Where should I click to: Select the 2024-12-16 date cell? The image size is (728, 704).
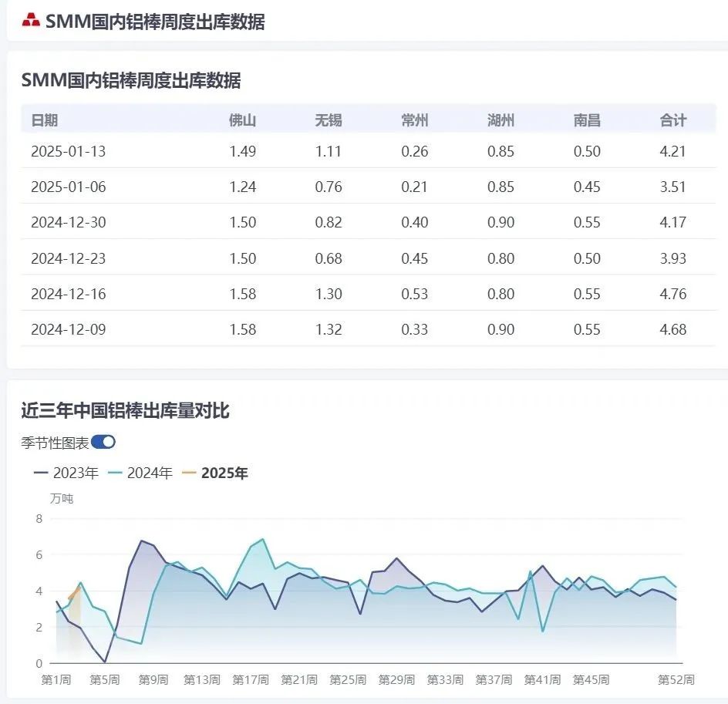coord(68,294)
